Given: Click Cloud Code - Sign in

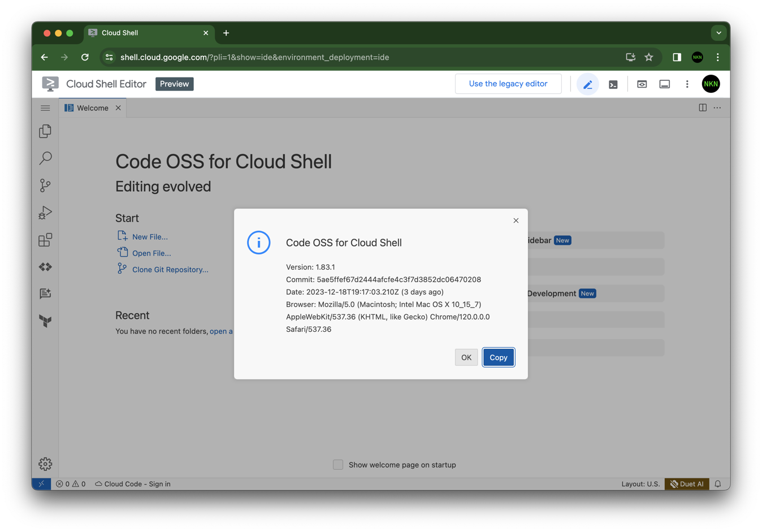Looking at the screenshot, I should click(x=133, y=484).
